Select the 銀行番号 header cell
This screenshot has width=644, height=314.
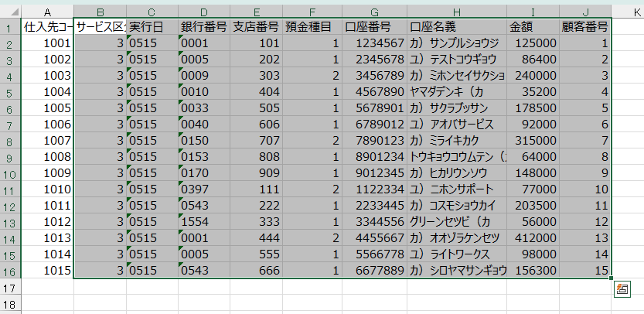pyautogui.click(x=204, y=27)
